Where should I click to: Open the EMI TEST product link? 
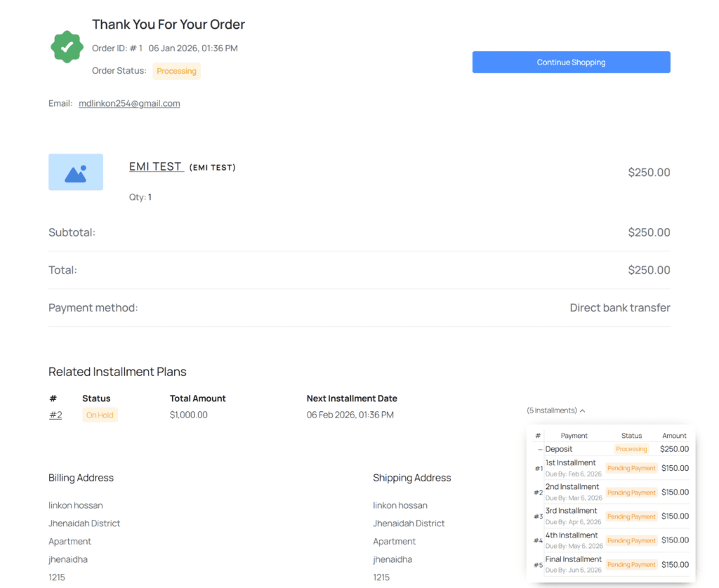[x=156, y=166]
